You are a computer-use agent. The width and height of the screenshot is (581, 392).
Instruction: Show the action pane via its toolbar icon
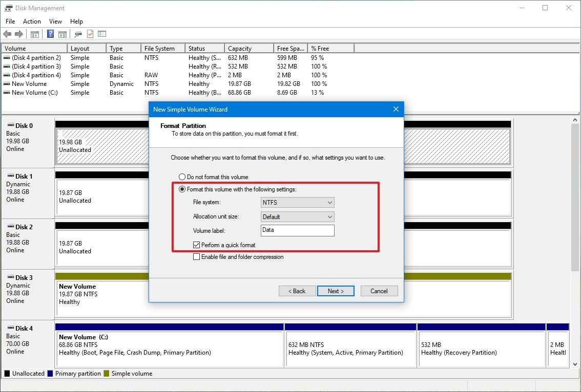coord(62,34)
